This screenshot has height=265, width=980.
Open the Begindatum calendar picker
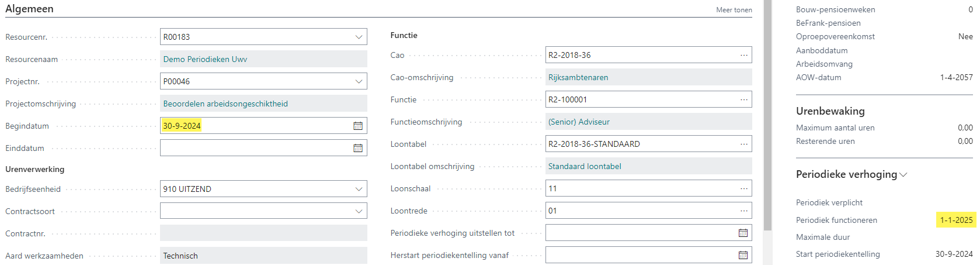(x=358, y=126)
